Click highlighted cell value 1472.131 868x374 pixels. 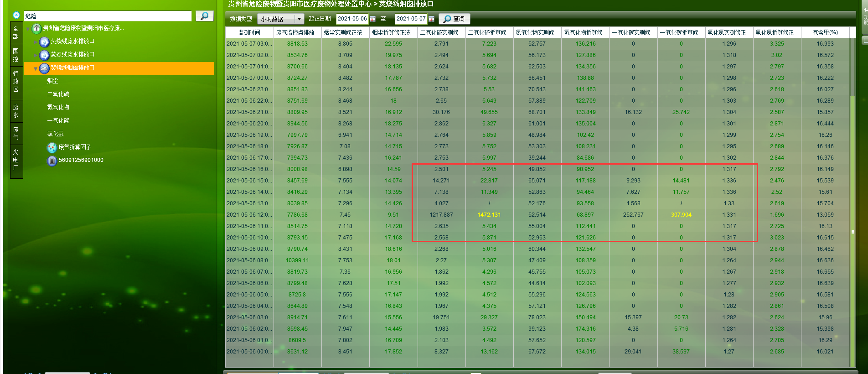[x=489, y=215]
